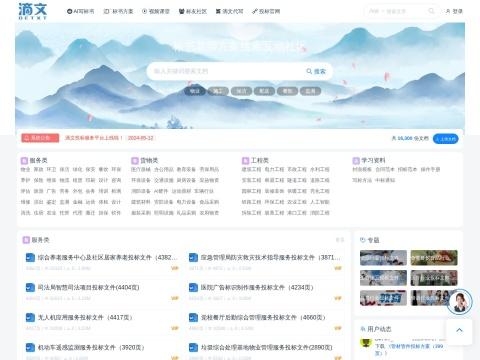
Task: Click the red announcement badge
Action: pos(40,138)
